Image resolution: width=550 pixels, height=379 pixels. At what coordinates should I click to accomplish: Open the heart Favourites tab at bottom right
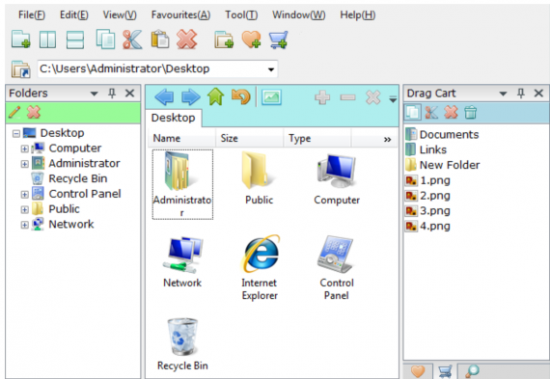pos(417,371)
